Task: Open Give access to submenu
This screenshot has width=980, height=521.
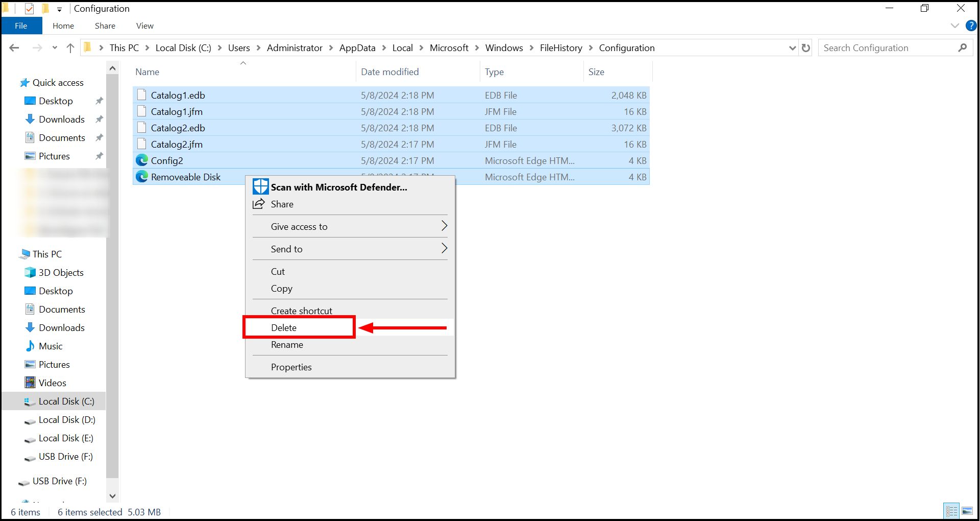Action: 350,226
